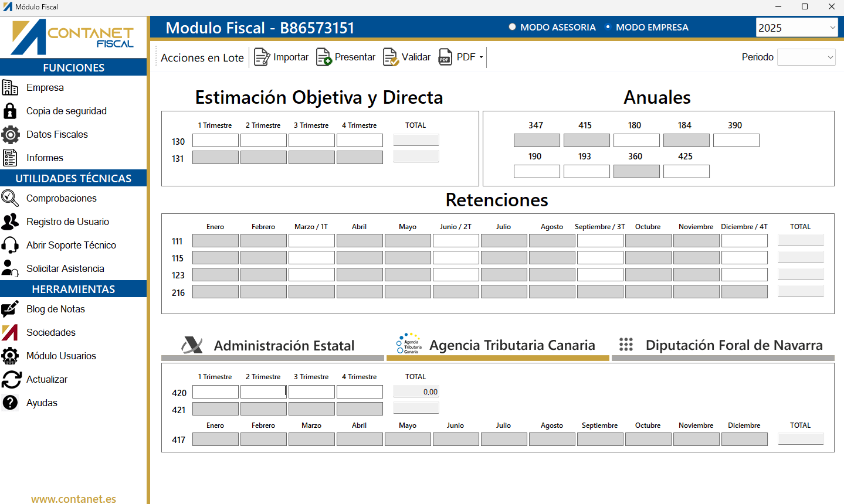This screenshot has height=504, width=844.
Task: Switch to Administración Estatal tab
Action: pyautogui.click(x=273, y=346)
